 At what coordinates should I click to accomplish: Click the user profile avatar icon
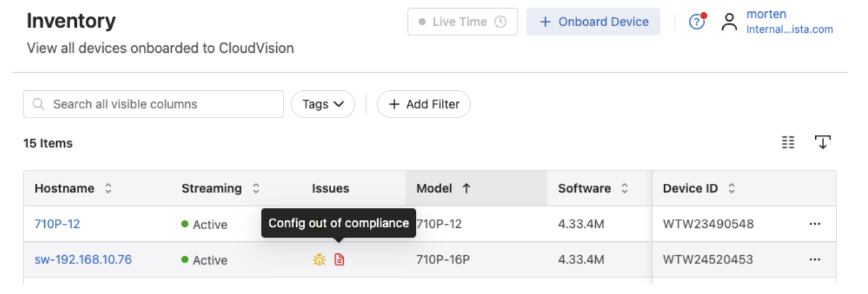pyautogui.click(x=729, y=22)
